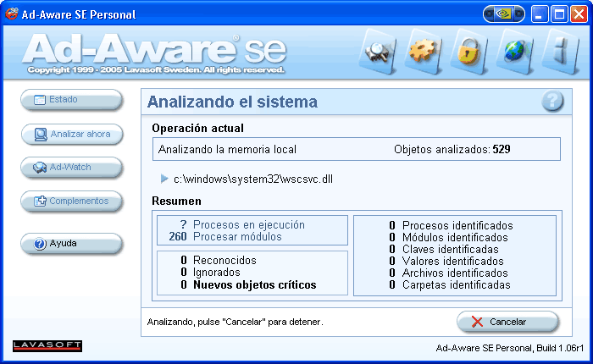Click the NVIDIA eye icon in the title bar
The width and height of the screenshot is (593, 364).
pos(504,14)
